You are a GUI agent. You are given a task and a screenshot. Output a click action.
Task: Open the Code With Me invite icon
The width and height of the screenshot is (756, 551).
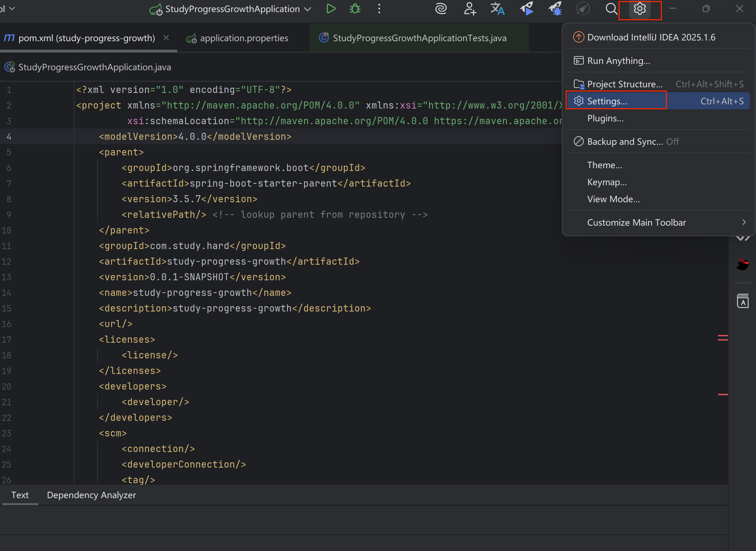pos(469,9)
